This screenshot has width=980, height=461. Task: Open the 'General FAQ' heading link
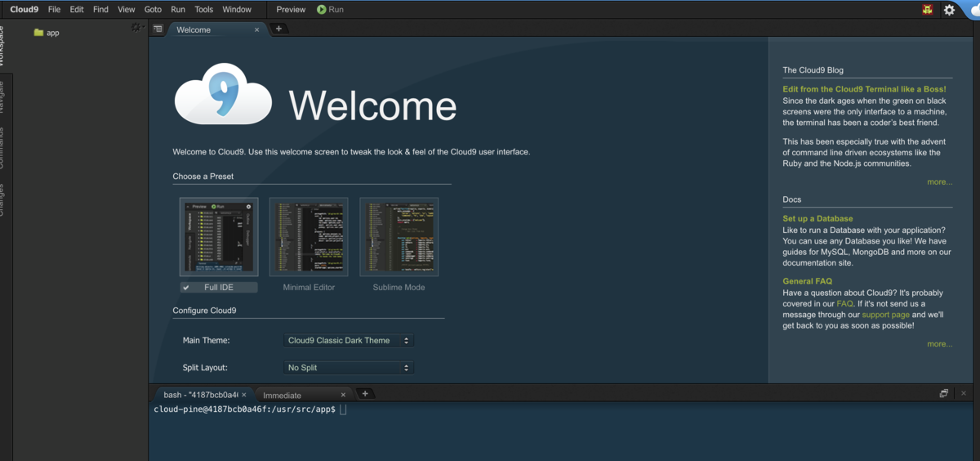(807, 281)
